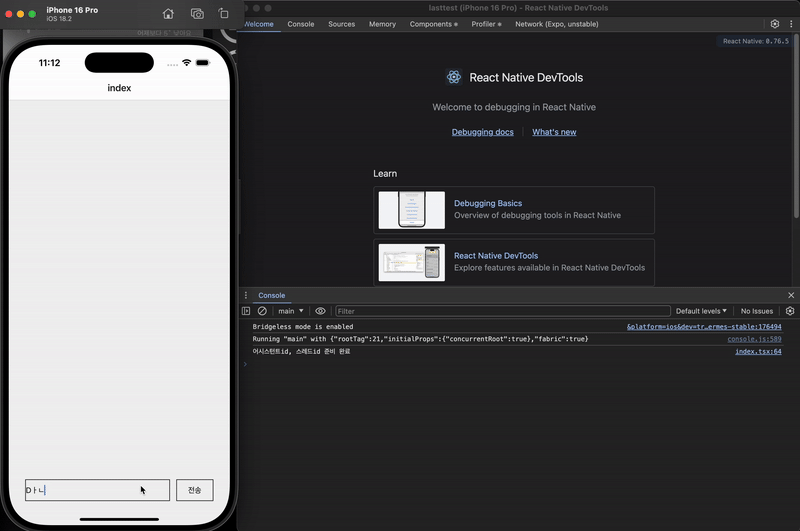Click the Running "main" log message

[420, 339]
